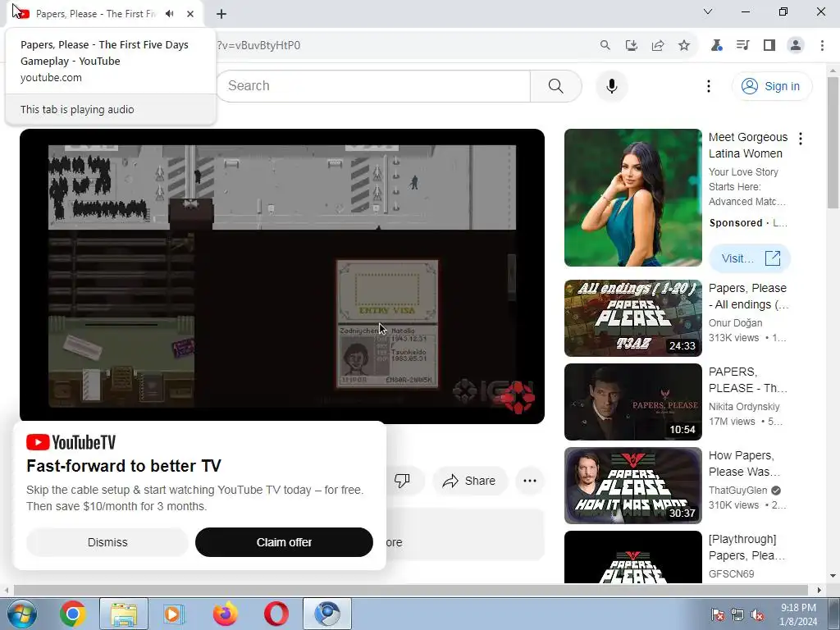Open the volume muted tray icon
Viewport: 840px width, 630px height.
(757, 614)
